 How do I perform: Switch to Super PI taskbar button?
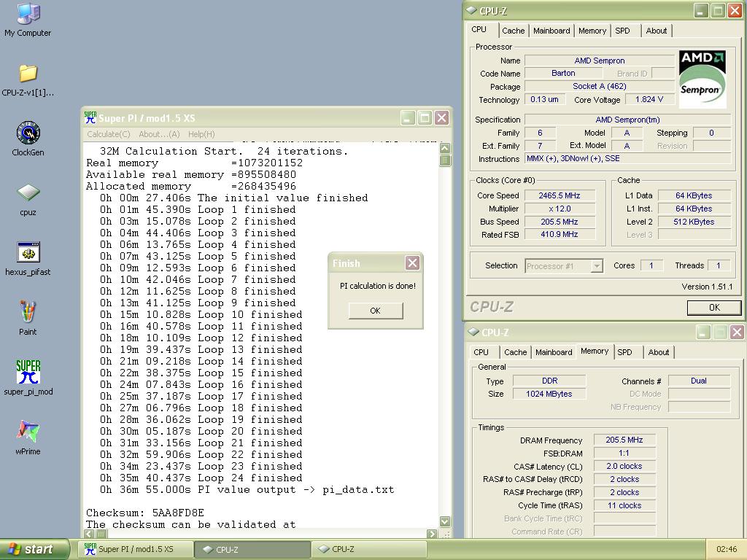(x=136, y=549)
